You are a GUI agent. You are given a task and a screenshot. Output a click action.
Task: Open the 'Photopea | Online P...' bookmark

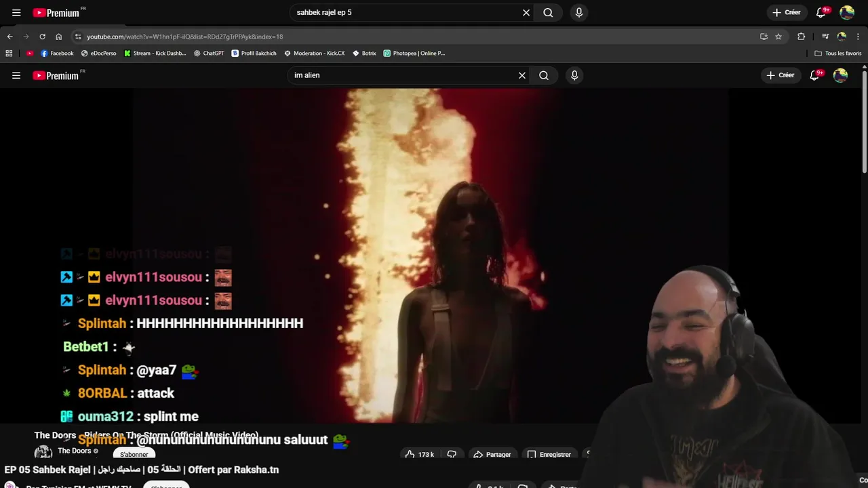(414, 53)
